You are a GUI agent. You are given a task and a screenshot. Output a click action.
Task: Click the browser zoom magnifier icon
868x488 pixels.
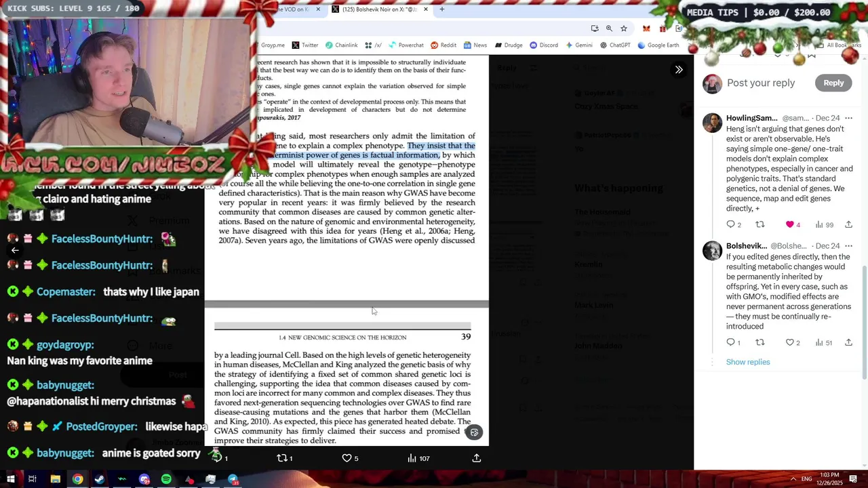click(609, 28)
